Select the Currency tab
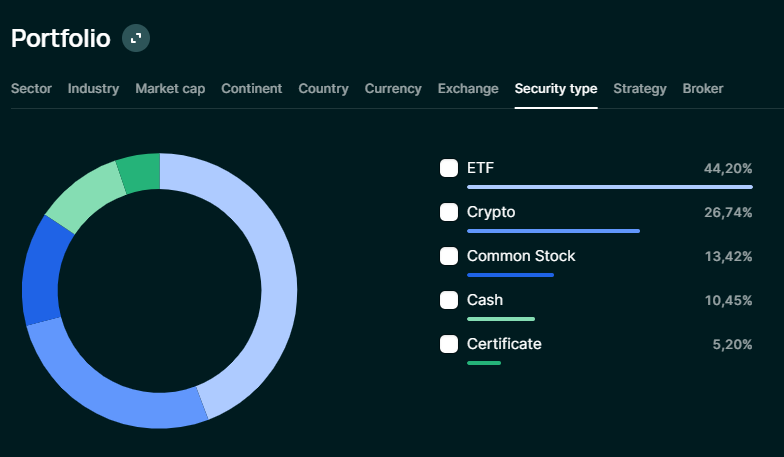 393,88
